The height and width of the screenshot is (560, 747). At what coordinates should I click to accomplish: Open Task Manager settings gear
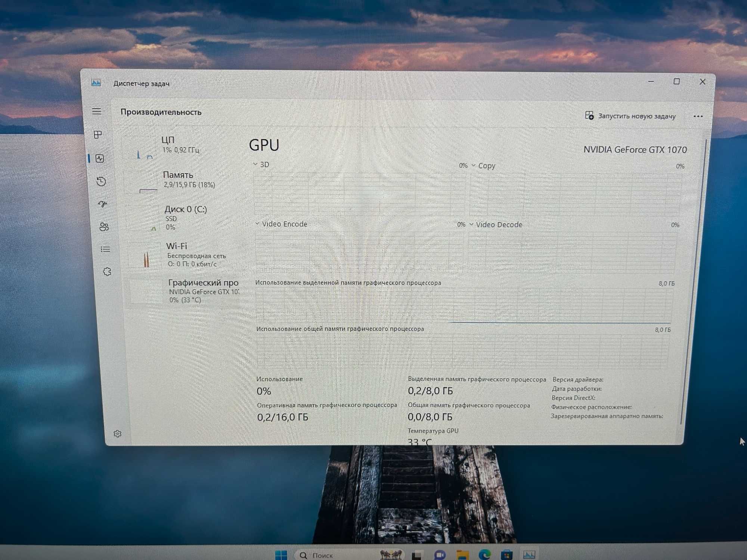(x=118, y=433)
